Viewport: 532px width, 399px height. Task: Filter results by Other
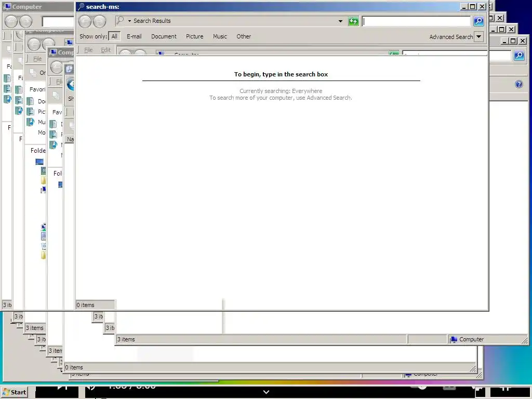click(x=244, y=36)
